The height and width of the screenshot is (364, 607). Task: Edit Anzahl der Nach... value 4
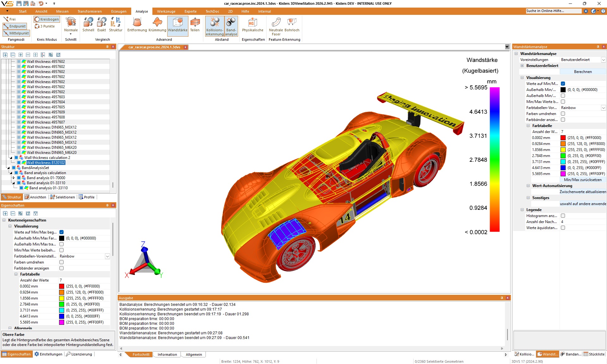pos(583,222)
